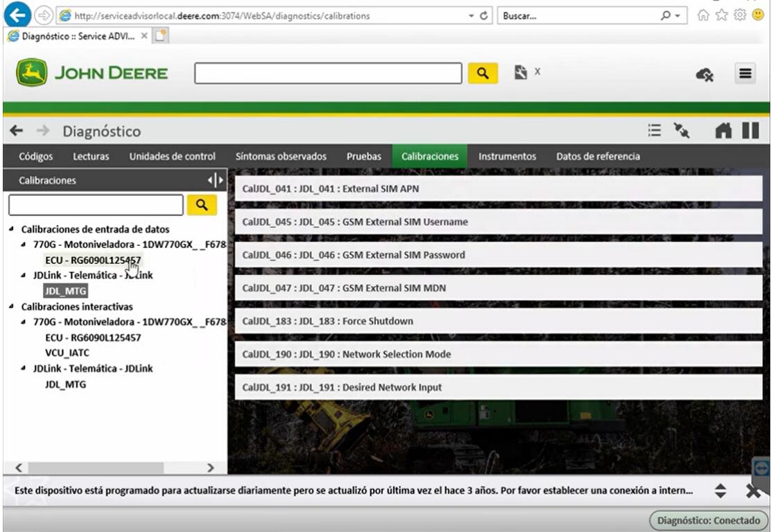Switch to the Lecturas tab
The height and width of the screenshot is (532, 771).
point(91,157)
